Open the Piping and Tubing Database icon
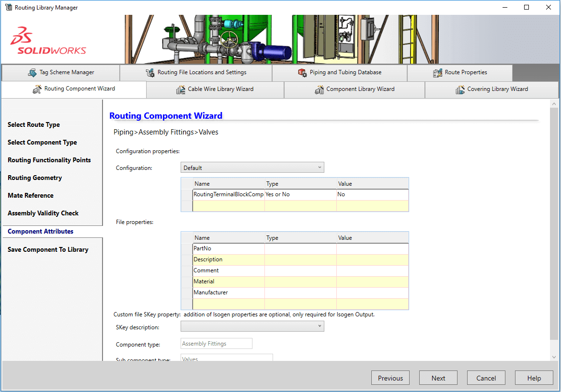The image size is (561, 392). point(302,73)
